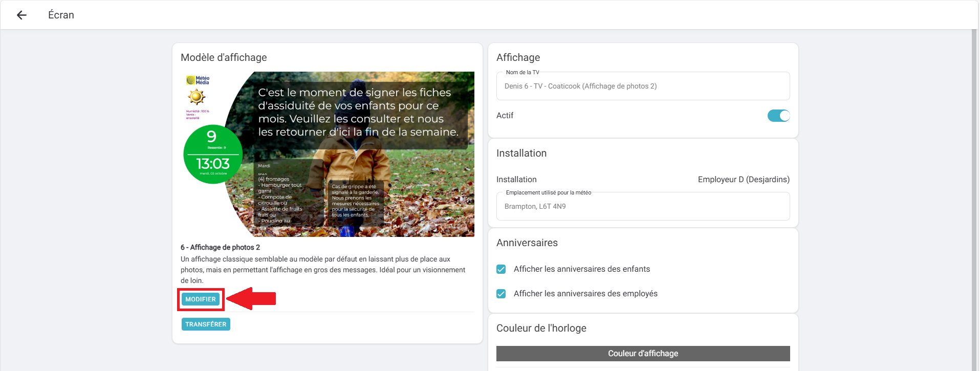Viewport: 980px width, 371px height.
Task: Click the Nom de la TV field
Action: tap(642, 86)
